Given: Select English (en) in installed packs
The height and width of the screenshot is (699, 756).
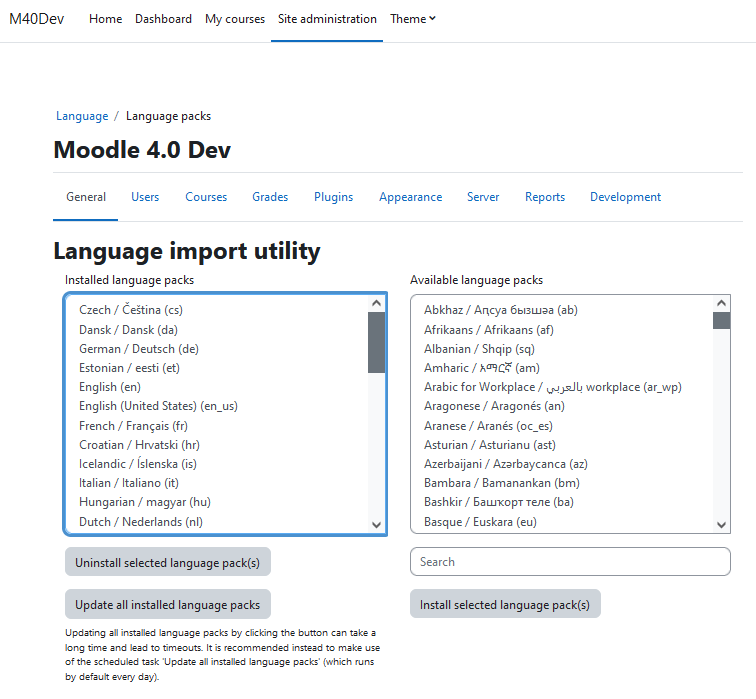Looking at the screenshot, I should click(217, 387).
